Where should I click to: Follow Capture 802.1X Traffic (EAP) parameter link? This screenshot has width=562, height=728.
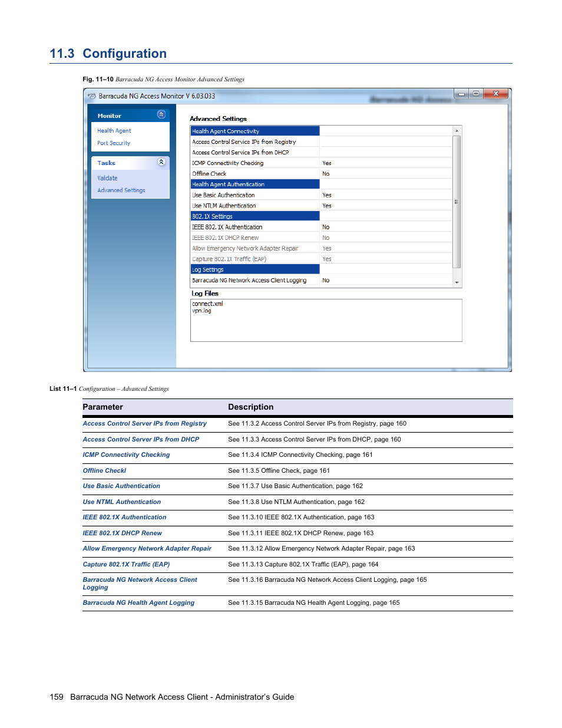point(126,564)
